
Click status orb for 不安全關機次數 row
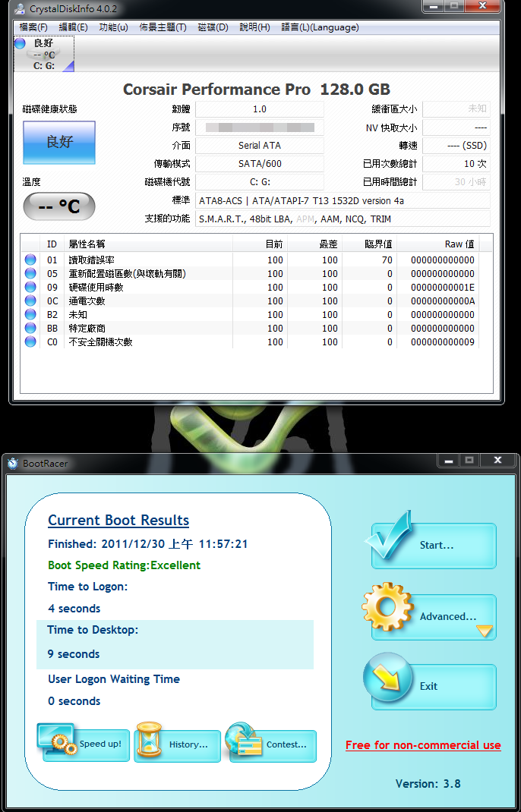(x=30, y=341)
